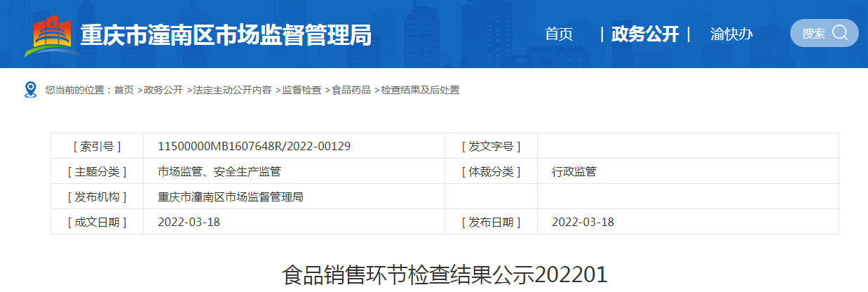
Task: Click the 发文字号 label cell
Action: click(x=491, y=146)
